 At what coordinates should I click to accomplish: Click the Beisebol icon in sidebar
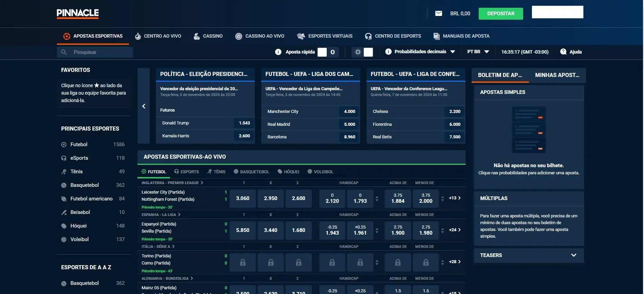(64, 212)
